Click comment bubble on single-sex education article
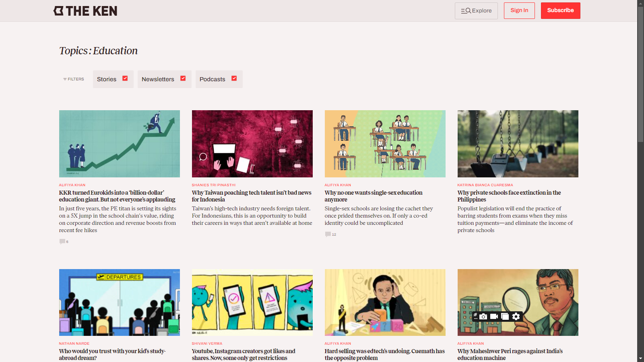The height and width of the screenshot is (362, 644). (x=328, y=234)
